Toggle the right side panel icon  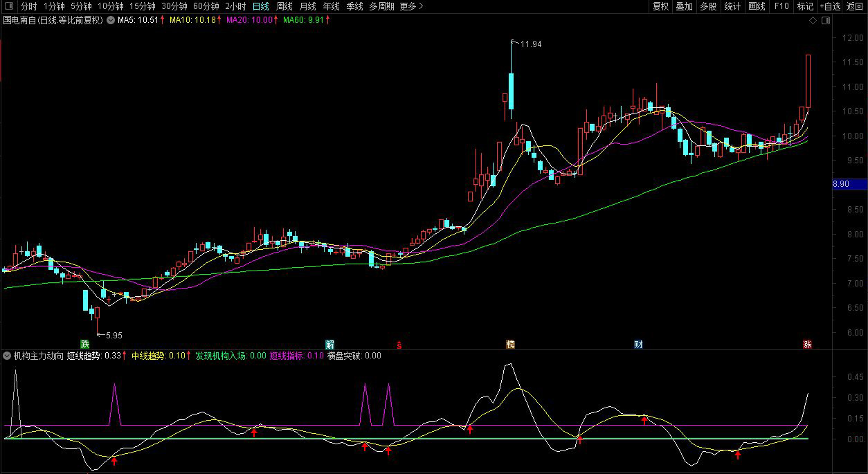coord(825,21)
